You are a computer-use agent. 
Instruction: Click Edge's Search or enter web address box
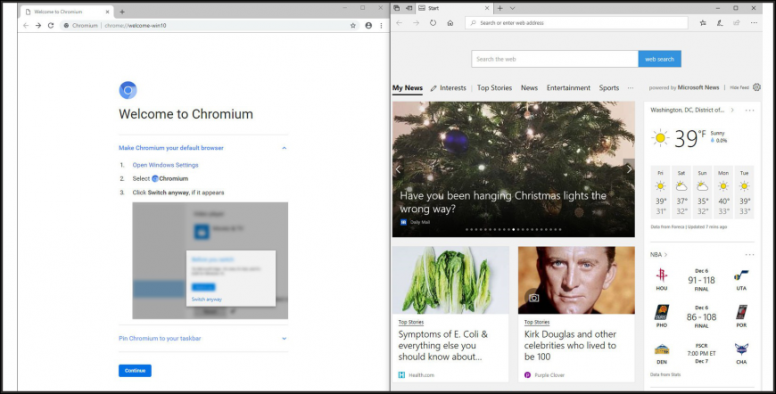pos(577,23)
